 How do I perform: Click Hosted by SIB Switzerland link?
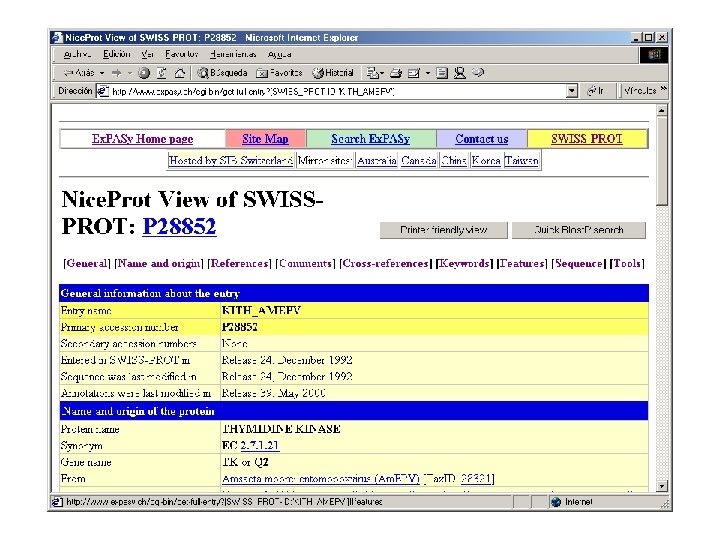pos(231,161)
